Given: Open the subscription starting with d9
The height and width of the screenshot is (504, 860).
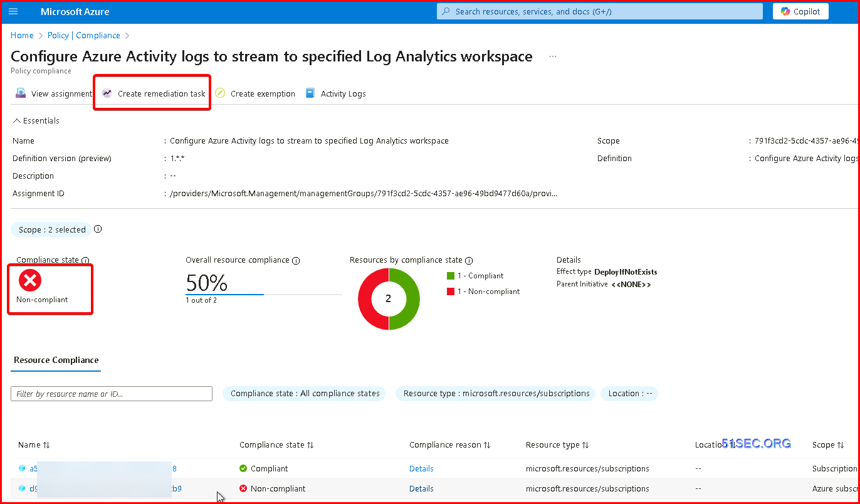Looking at the screenshot, I should pos(105,488).
